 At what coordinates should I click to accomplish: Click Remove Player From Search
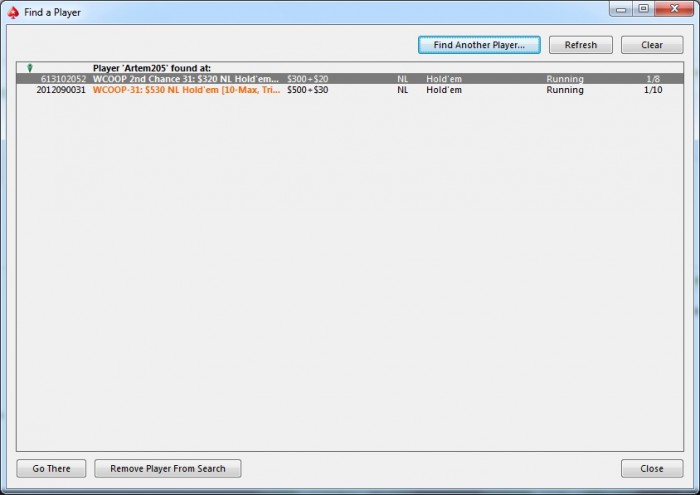[x=168, y=468]
